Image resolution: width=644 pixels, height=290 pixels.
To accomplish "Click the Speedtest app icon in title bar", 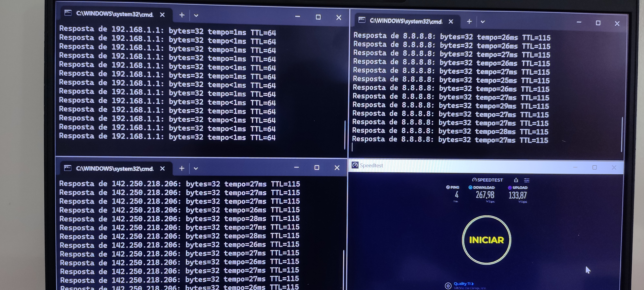I will (x=355, y=165).
